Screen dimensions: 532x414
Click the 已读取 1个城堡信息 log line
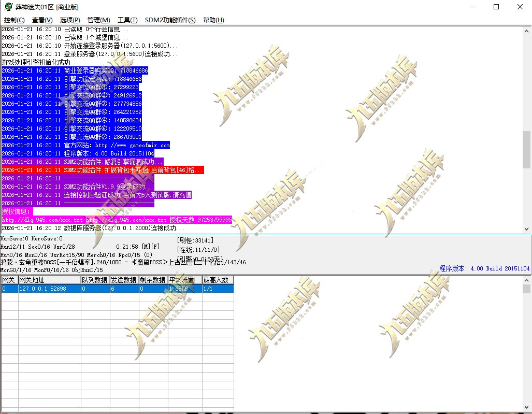pos(65,37)
